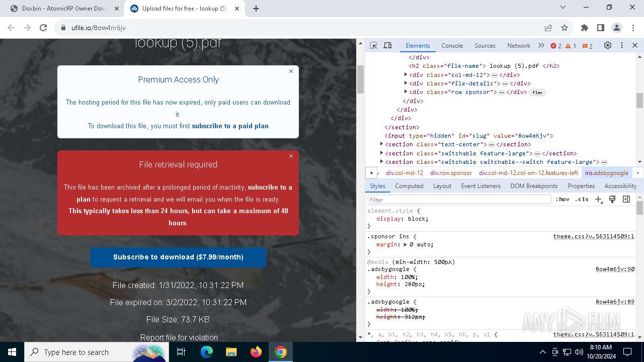This screenshot has height=362, width=644.
Task: Toggle the .cls classes button
Action: [582, 199]
